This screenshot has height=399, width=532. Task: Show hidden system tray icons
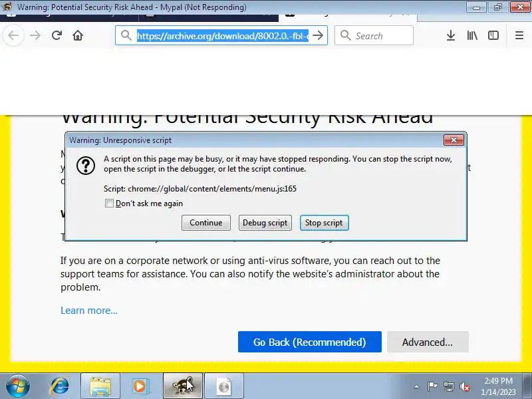(417, 386)
